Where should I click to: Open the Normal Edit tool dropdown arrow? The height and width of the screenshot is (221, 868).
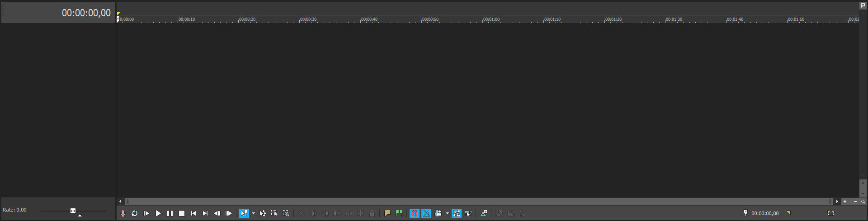click(x=253, y=213)
